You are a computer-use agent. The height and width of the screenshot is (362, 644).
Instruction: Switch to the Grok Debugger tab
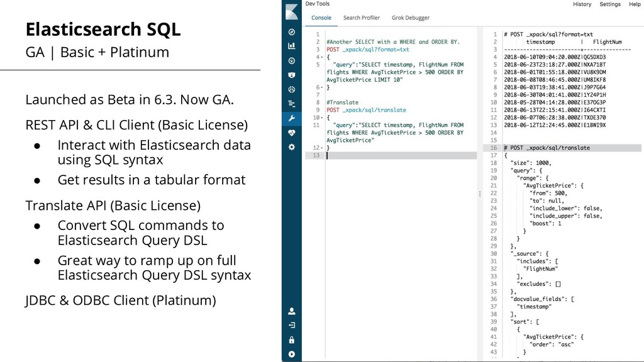(x=410, y=18)
